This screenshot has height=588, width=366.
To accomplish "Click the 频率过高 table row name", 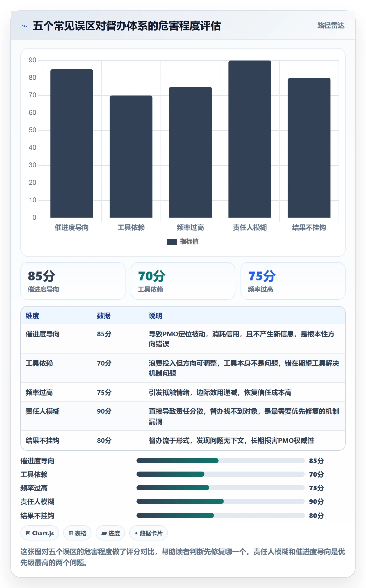I will (39, 392).
